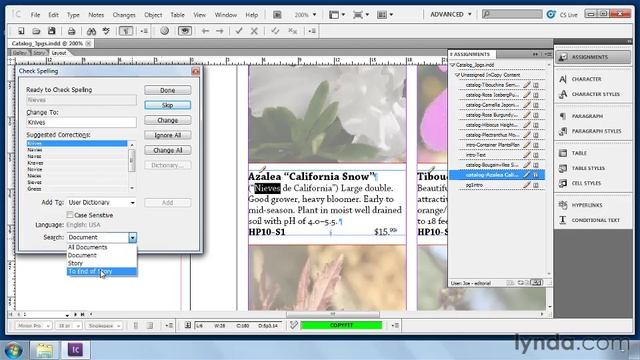Click the round globe toolbar icon
The width and height of the screenshot is (640, 360).
164,31
